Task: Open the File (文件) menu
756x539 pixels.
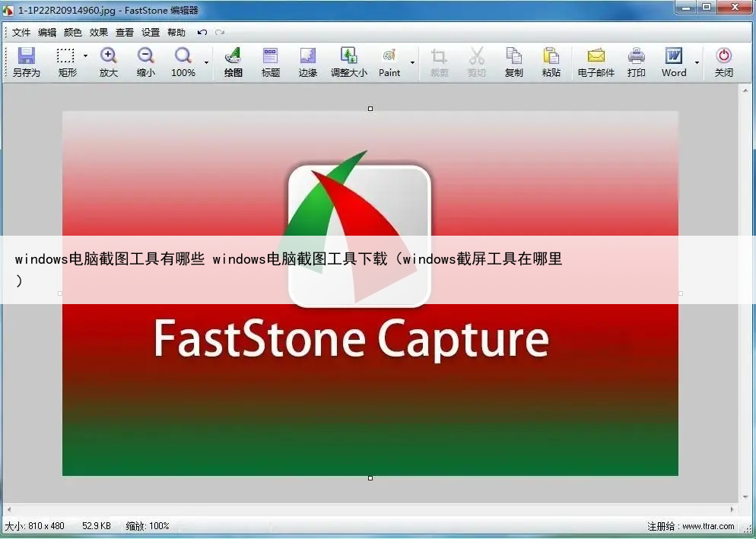Action: pos(21,33)
